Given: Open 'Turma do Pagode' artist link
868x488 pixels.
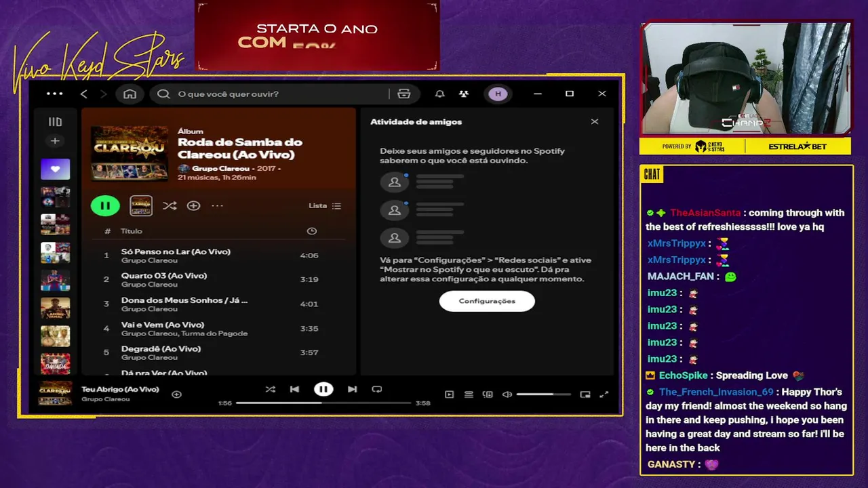Looking at the screenshot, I should (215, 333).
